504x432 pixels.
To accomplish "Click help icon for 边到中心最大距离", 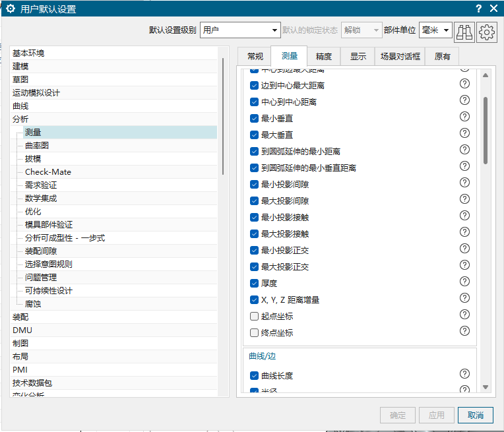I will [464, 84].
